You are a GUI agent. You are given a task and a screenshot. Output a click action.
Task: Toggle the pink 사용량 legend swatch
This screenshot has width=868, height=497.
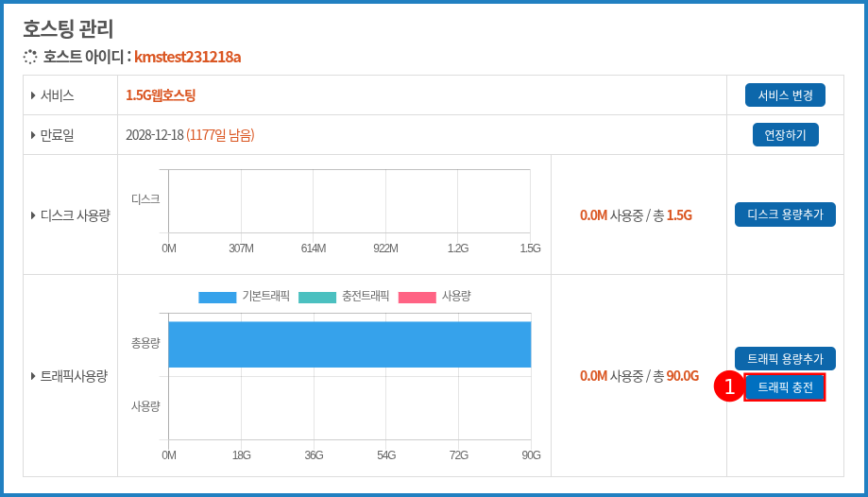click(417, 298)
